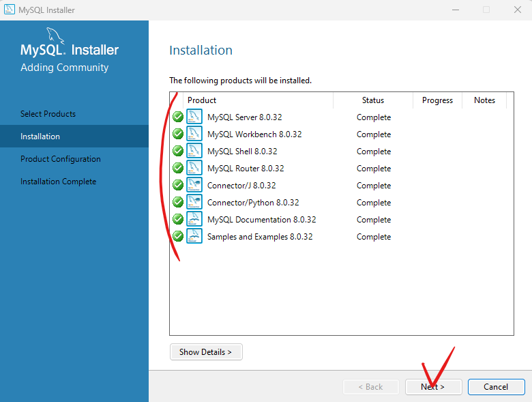Click the MySQL Workbench 8.0.32 product icon
Image resolution: width=532 pixels, height=402 pixels.
tap(194, 134)
